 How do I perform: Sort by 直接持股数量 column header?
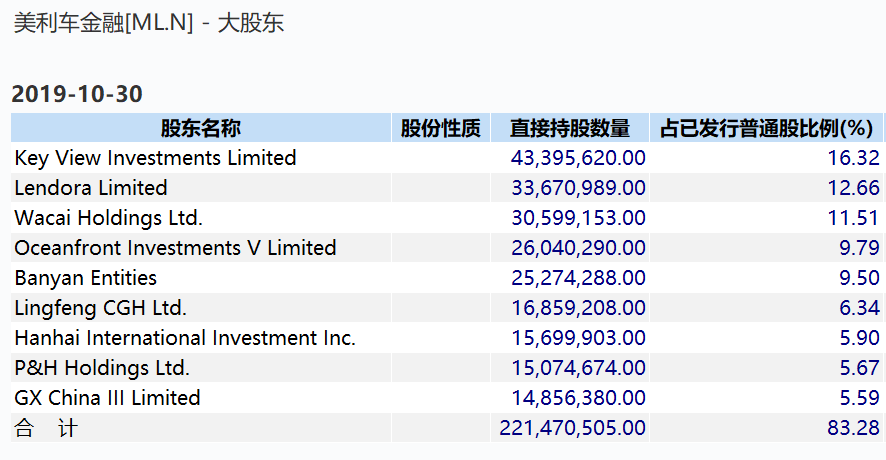[x=569, y=128]
